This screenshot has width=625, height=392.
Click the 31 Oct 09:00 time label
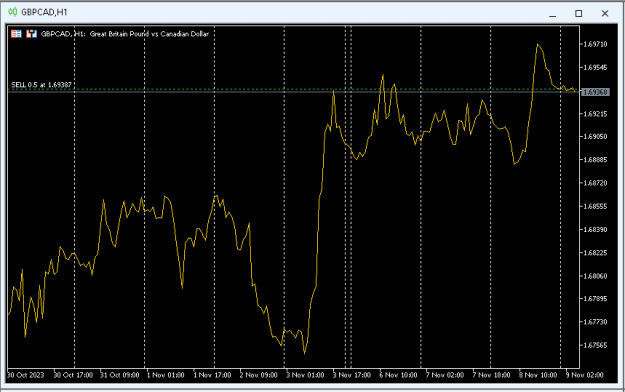pyautogui.click(x=120, y=375)
